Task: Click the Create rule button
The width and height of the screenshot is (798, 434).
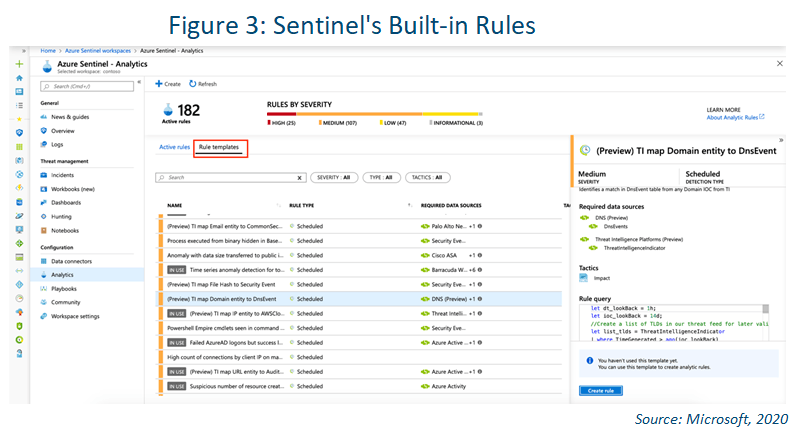Action: [x=601, y=391]
